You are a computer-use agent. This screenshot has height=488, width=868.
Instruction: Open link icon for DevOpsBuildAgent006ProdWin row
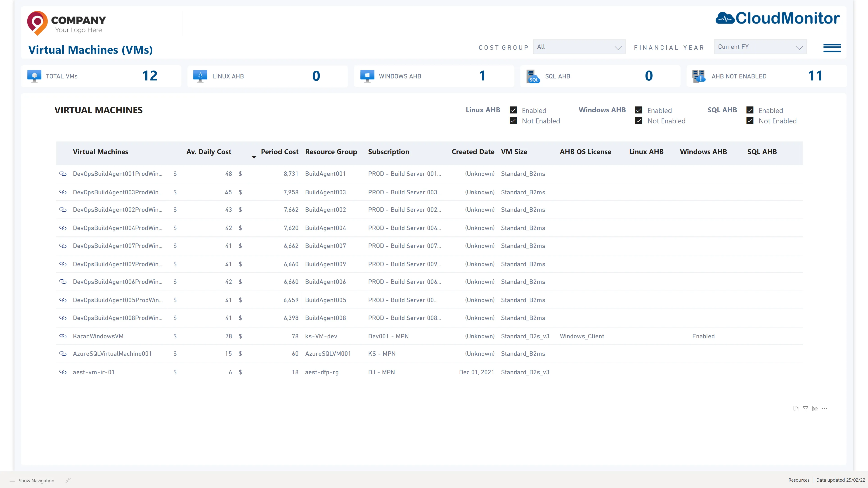click(x=63, y=282)
